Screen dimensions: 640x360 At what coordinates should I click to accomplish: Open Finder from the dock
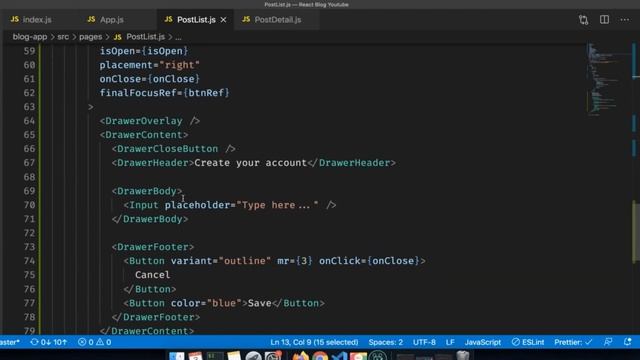177,356
